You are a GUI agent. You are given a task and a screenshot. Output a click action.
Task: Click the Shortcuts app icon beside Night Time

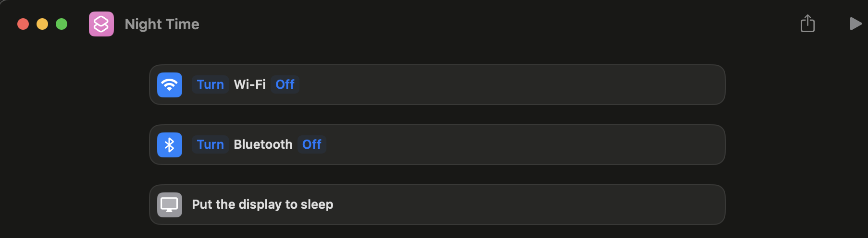click(x=101, y=24)
